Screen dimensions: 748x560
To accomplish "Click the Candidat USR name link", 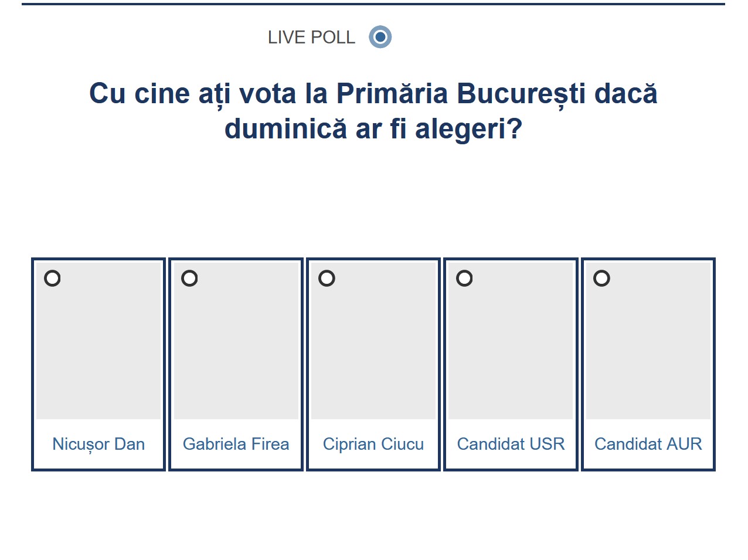I will point(511,444).
